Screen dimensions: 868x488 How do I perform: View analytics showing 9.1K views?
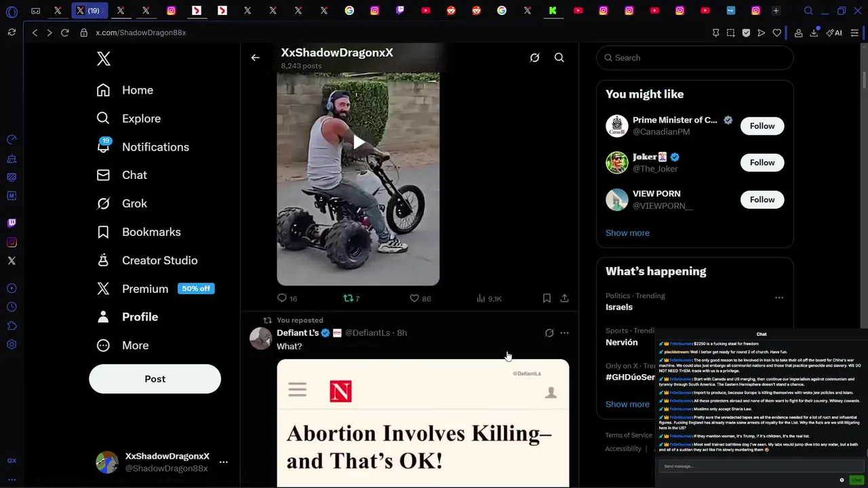[489, 298]
